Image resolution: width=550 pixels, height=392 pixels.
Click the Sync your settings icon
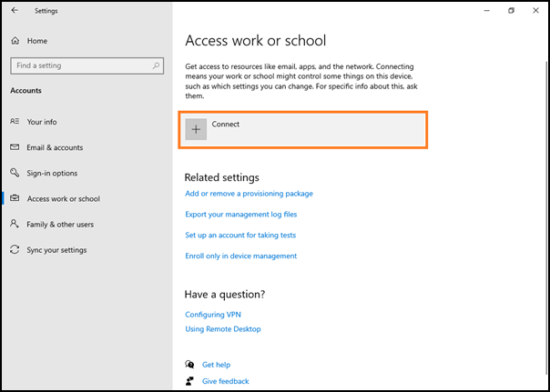tap(15, 250)
